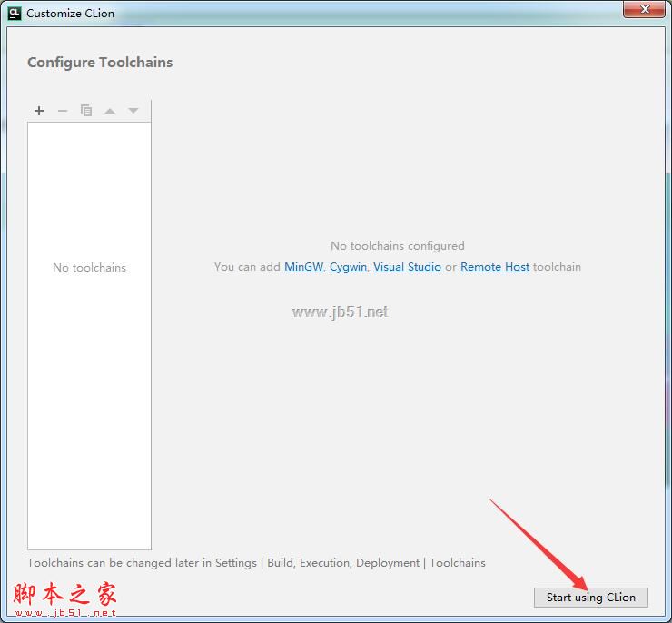Image resolution: width=672 pixels, height=623 pixels.
Task: Click the 'No toolchains' text in list
Action: 89,267
